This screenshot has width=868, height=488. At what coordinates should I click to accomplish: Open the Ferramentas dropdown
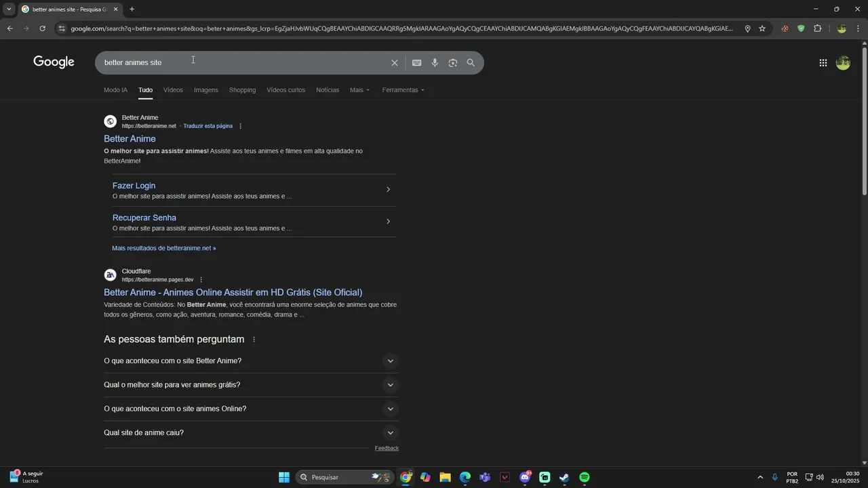[403, 90]
